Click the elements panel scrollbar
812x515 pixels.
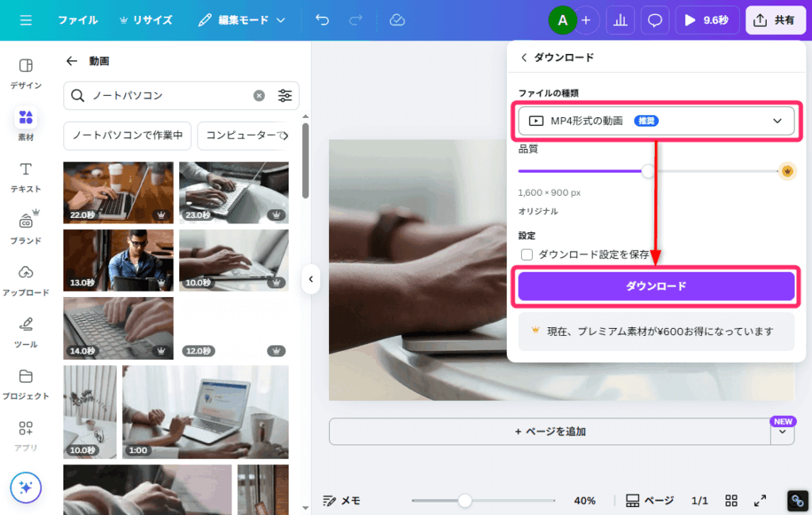coord(305,161)
